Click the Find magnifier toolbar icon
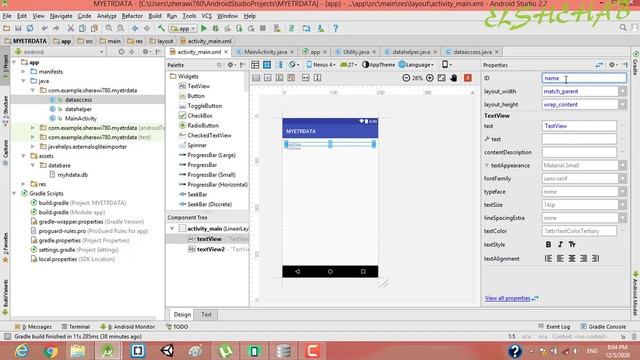640x360 pixels. (x=109, y=29)
